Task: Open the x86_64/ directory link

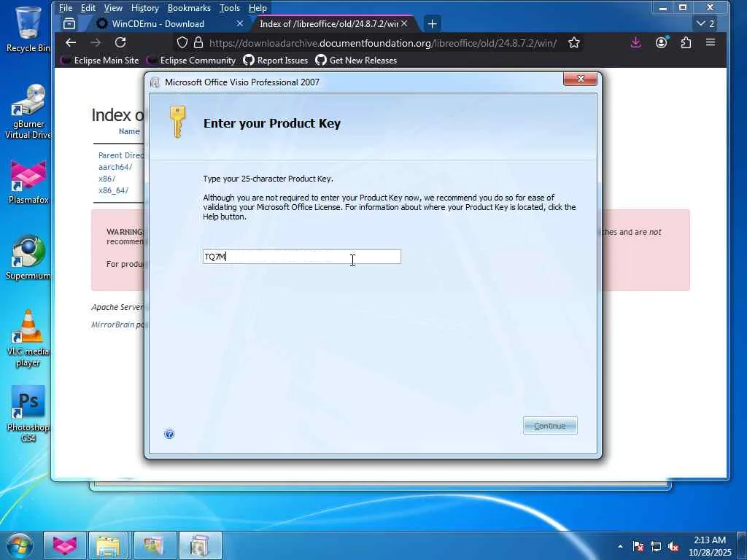Action: 113,190
